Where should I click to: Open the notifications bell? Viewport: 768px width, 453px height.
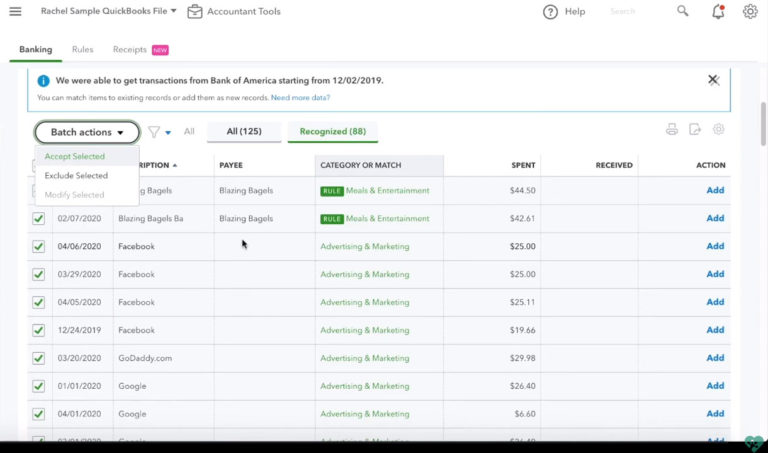tap(718, 11)
